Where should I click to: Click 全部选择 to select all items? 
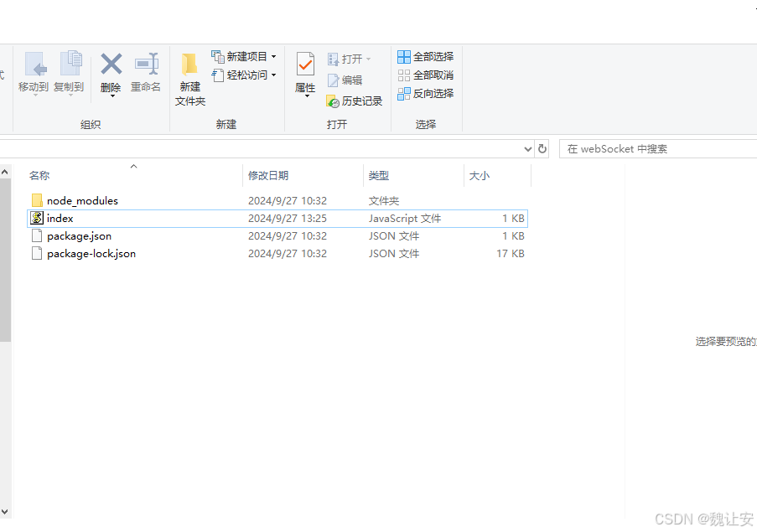click(426, 56)
